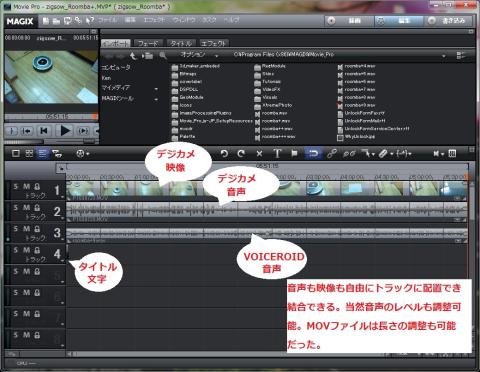Lock track 3 with padlock
This screenshot has width=480, height=372.
37,229
